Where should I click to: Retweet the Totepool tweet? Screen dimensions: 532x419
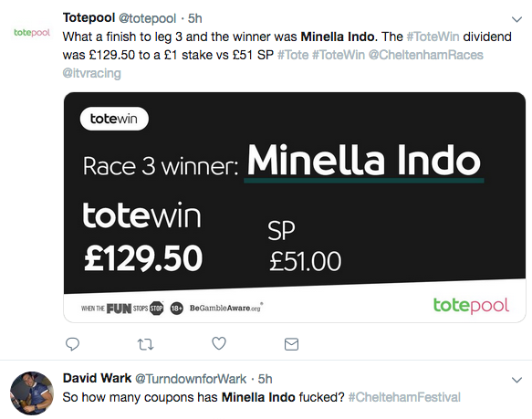[146, 345]
